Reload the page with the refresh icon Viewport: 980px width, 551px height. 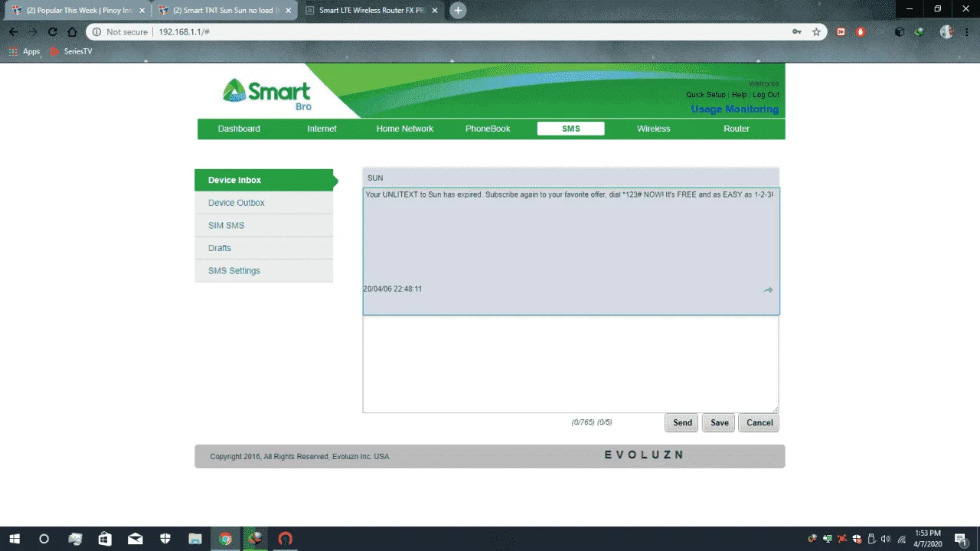click(52, 32)
